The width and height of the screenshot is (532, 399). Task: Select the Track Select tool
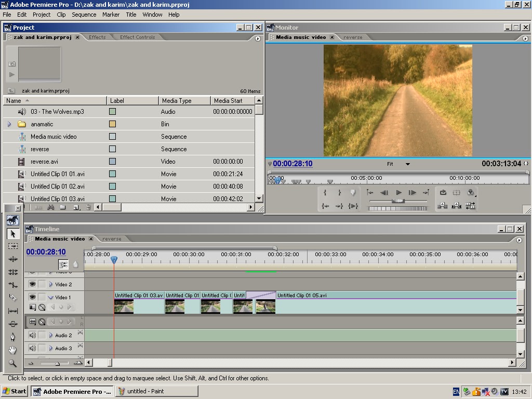(13, 246)
